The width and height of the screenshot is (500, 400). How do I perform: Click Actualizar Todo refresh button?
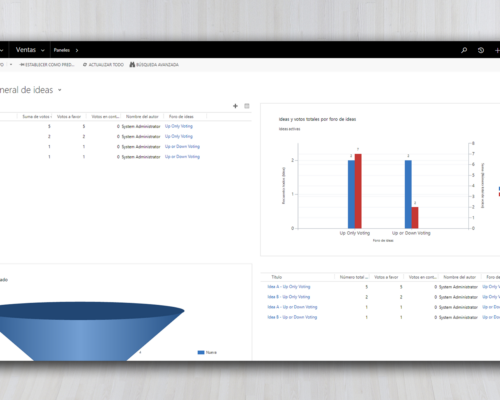click(x=103, y=65)
